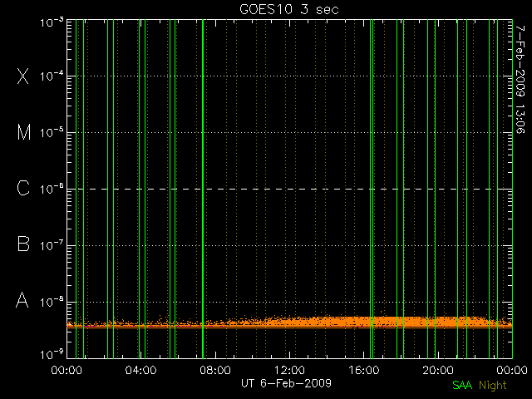The height and width of the screenshot is (399, 532).
Task: Click the 10⁻⁹ y-axis tick label
Action: [x=52, y=355]
